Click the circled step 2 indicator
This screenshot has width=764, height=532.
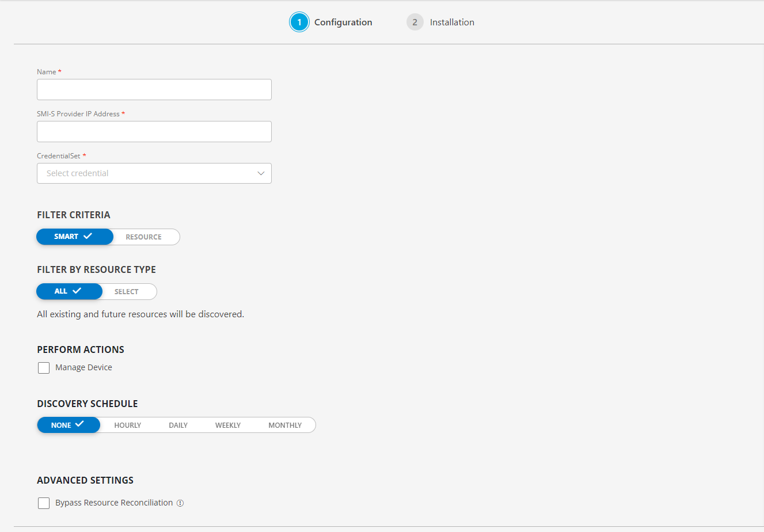(x=415, y=21)
